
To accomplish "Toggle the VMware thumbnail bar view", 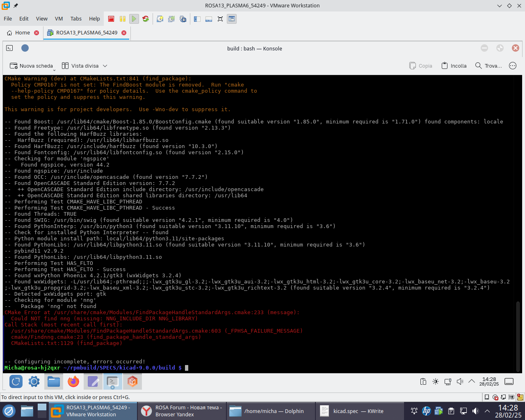I will (x=209, y=19).
